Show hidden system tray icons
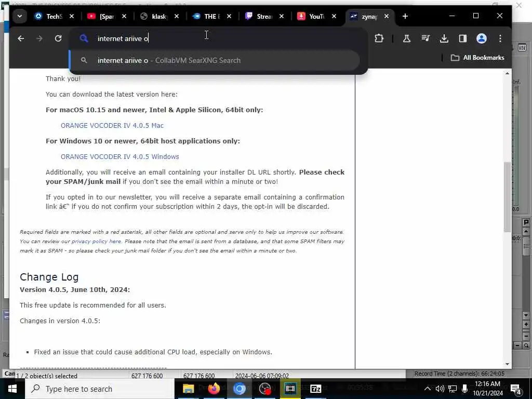Screen dimensions: 532x399 428,389
